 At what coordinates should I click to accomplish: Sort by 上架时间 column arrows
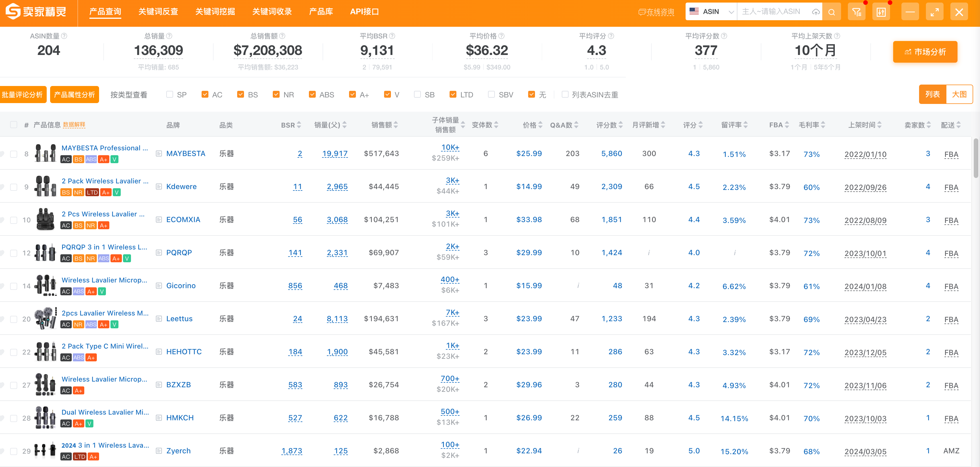879,125
